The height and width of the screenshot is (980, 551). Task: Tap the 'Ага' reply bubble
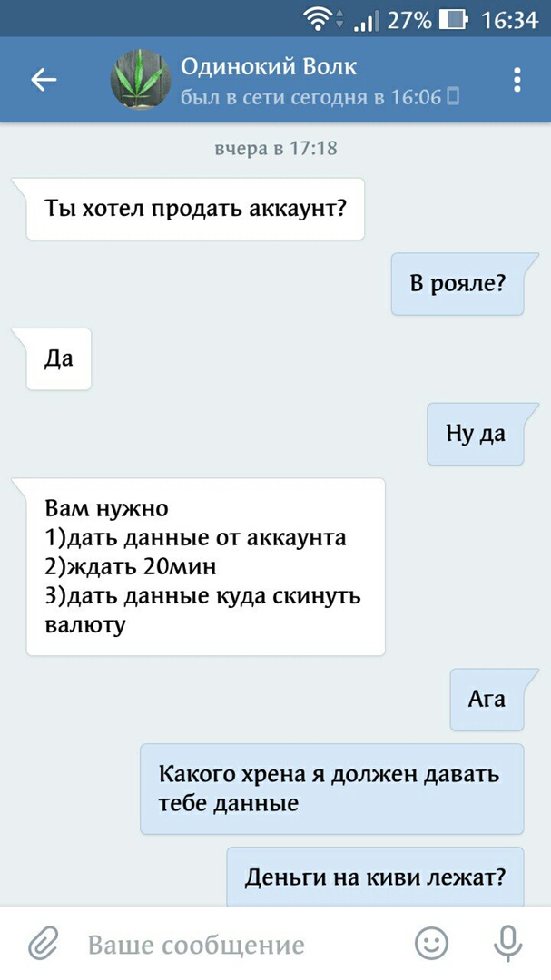coord(487,700)
